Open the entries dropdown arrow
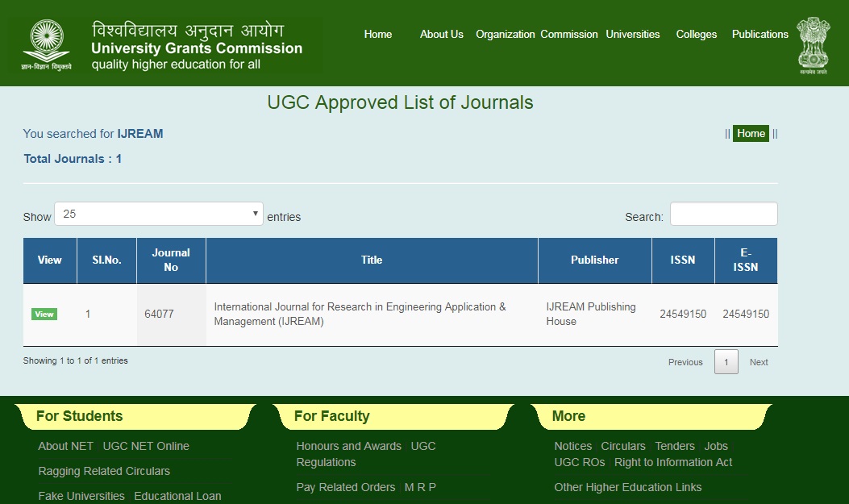Screen dimensions: 849x504 256,212
